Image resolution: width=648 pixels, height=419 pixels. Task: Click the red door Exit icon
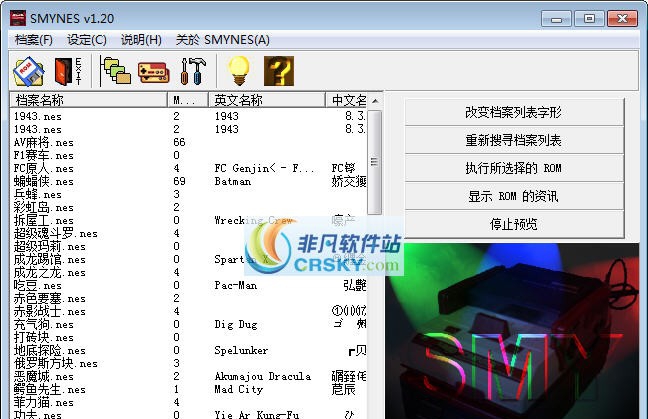point(68,71)
